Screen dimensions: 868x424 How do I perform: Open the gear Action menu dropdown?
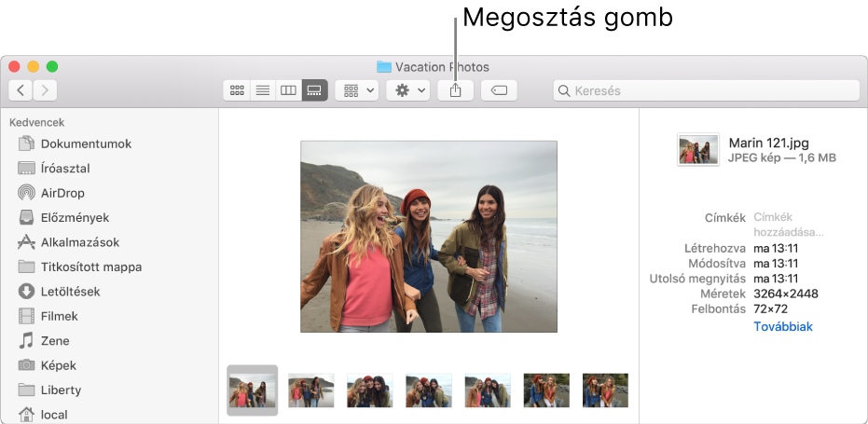(x=407, y=90)
